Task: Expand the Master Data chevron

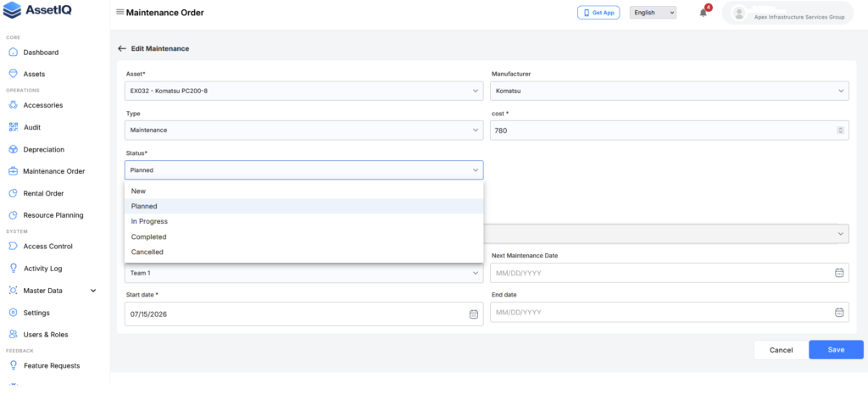Action: point(93,291)
